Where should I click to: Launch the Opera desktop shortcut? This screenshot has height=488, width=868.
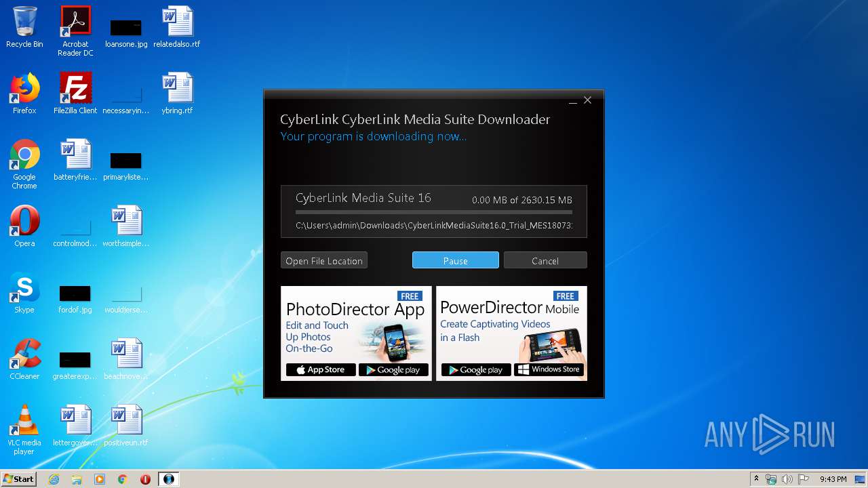(x=24, y=227)
